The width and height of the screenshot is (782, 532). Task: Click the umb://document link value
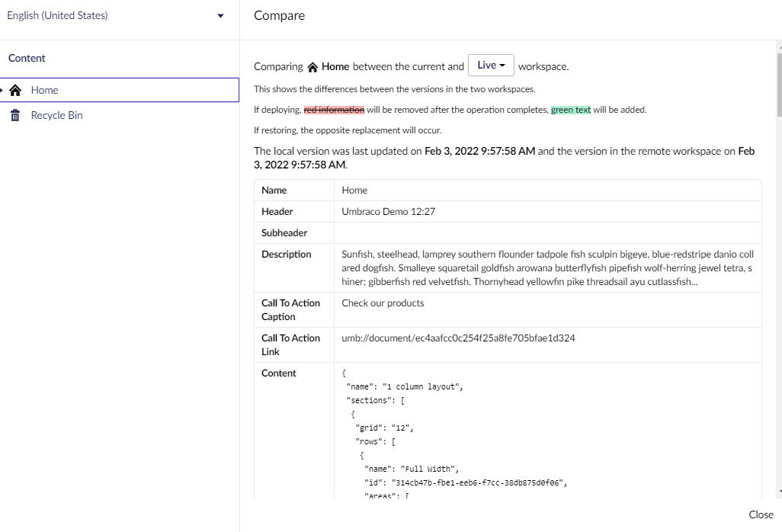coord(458,338)
